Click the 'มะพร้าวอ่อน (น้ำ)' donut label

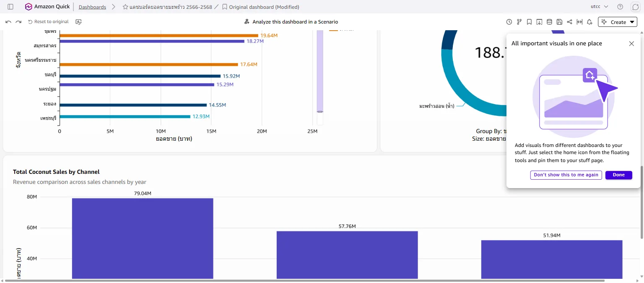point(436,106)
